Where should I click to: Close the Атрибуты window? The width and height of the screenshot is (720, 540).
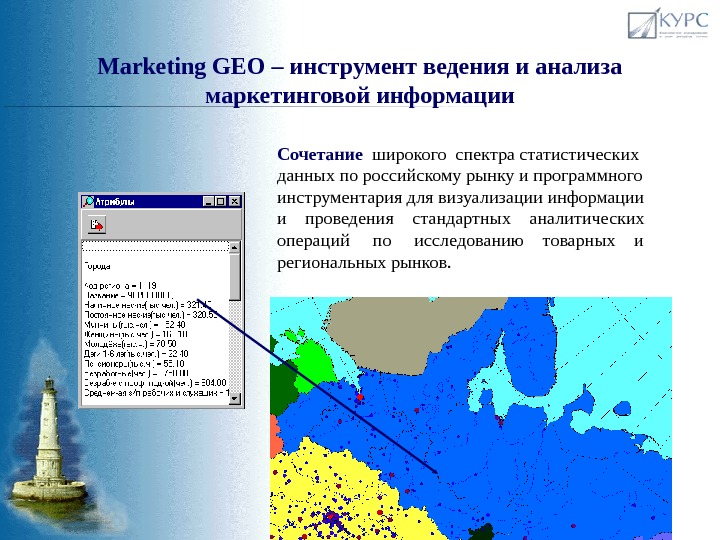click(x=235, y=202)
